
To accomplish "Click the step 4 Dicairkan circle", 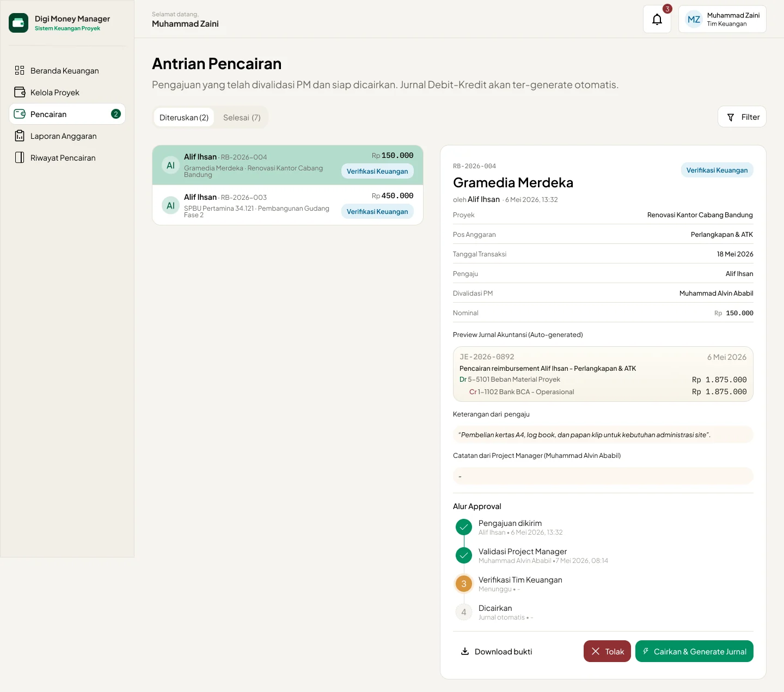I will point(463,612).
